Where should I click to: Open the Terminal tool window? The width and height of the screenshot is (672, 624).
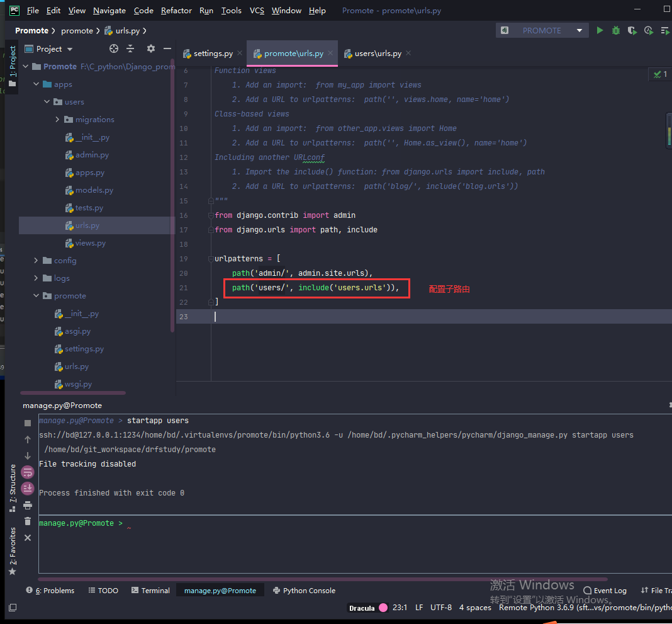[150, 591]
